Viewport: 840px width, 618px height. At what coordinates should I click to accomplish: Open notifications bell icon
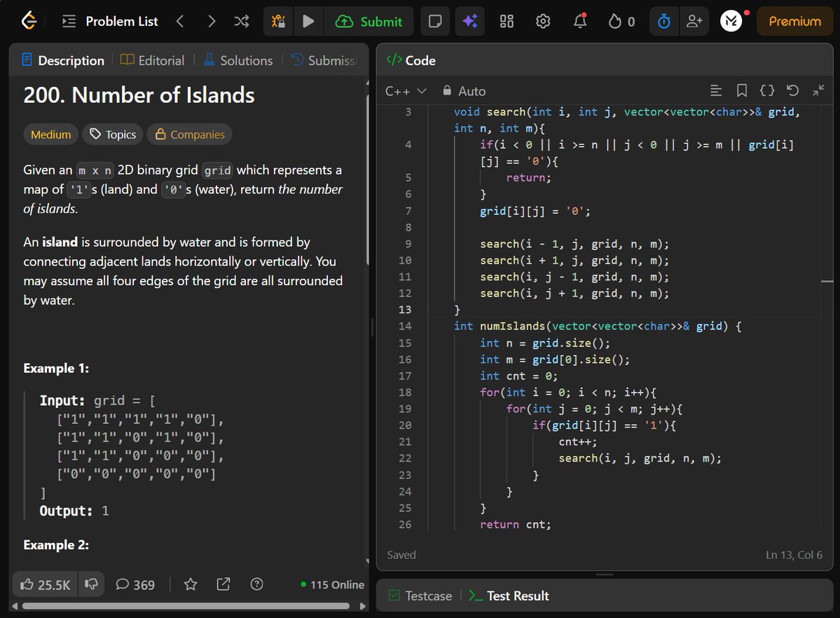pos(580,22)
